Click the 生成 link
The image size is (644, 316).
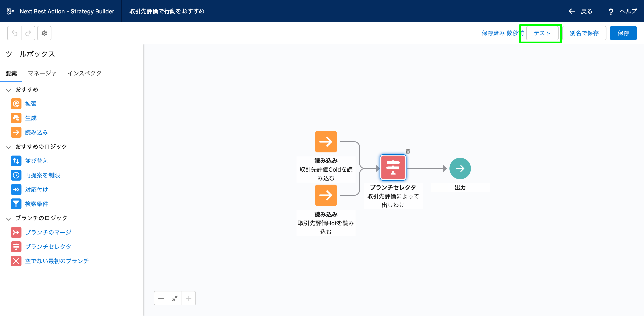31,118
